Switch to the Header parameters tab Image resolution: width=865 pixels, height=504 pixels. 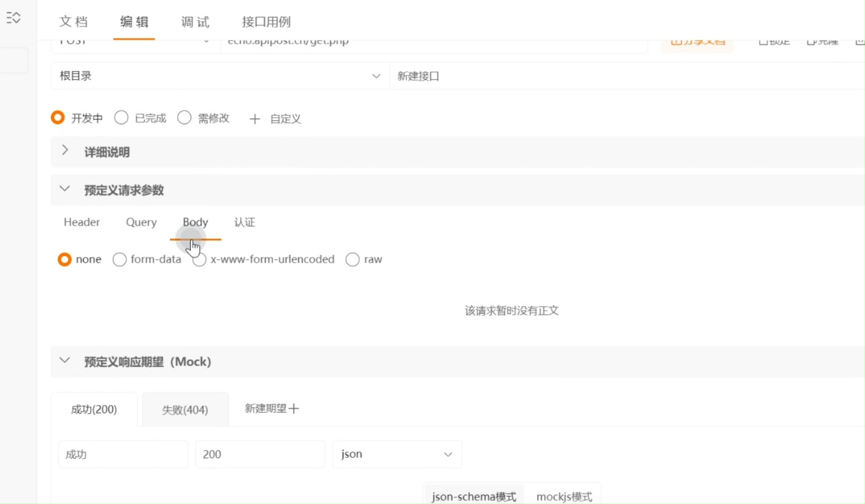point(82,222)
